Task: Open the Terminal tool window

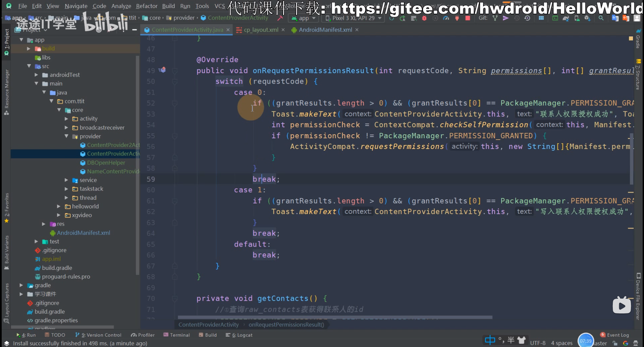Action: [x=176, y=335]
